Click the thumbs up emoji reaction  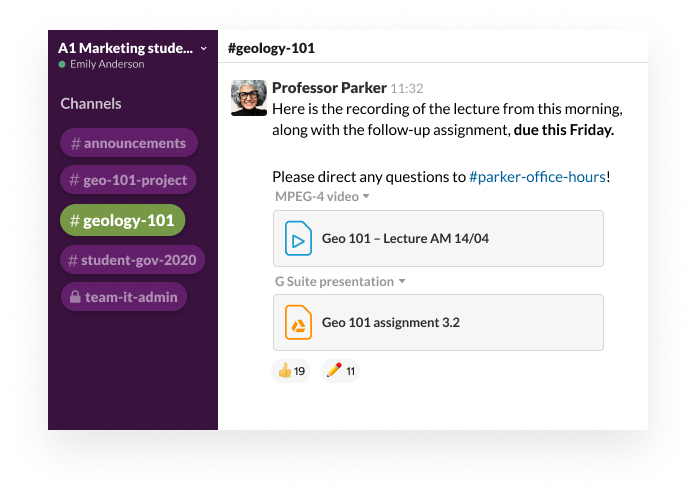[x=291, y=371]
